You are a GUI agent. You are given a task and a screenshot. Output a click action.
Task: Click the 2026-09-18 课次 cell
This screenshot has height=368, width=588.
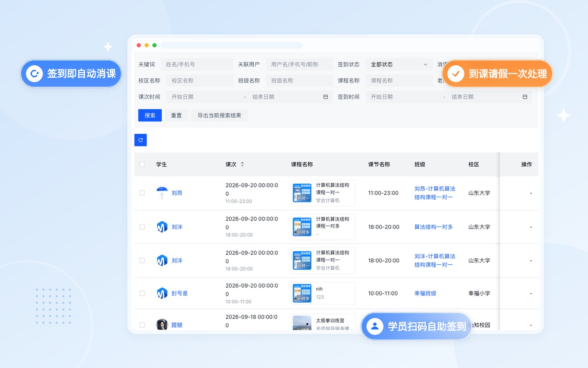tap(252, 321)
